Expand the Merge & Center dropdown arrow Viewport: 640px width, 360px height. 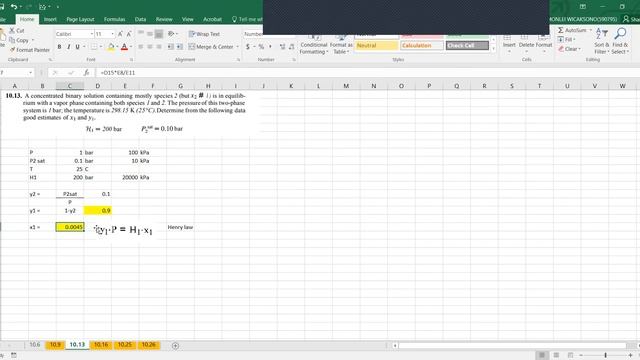pyautogui.click(x=238, y=47)
